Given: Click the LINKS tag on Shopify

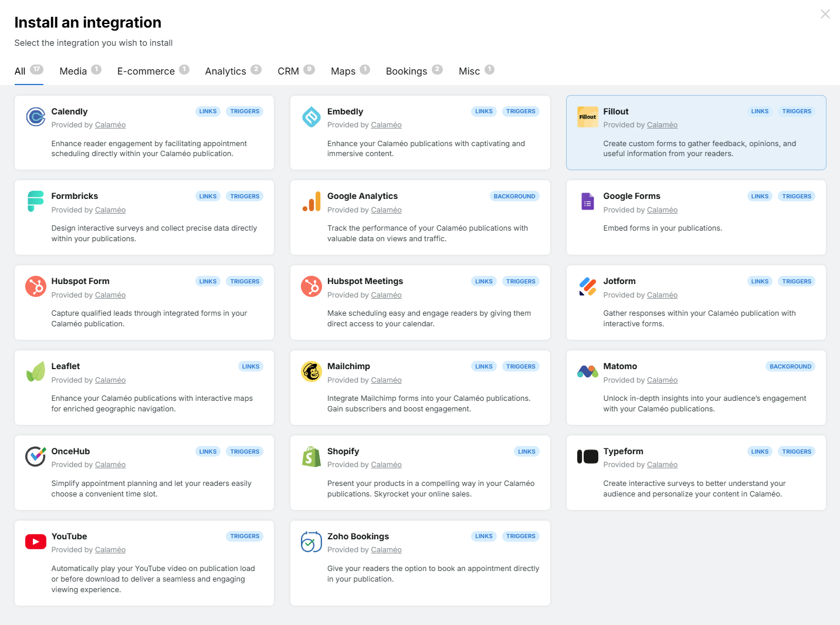Looking at the screenshot, I should pyautogui.click(x=527, y=452).
